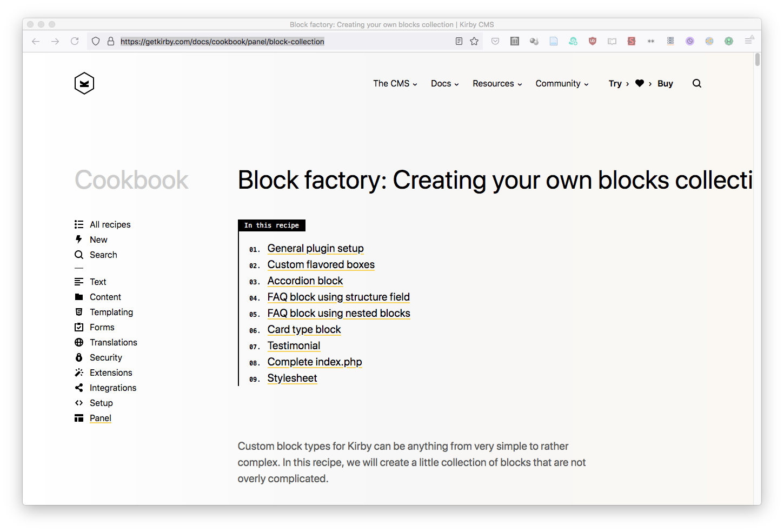Click the Cookbook heading link
Screen dimensions: 784x532
click(x=131, y=180)
